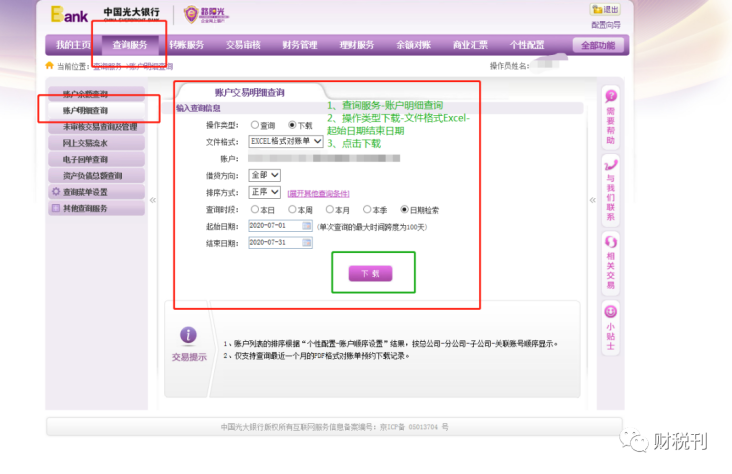
Task: Click the 小贴士 smiley icon
Action: pyautogui.click(x=611, y=311)
